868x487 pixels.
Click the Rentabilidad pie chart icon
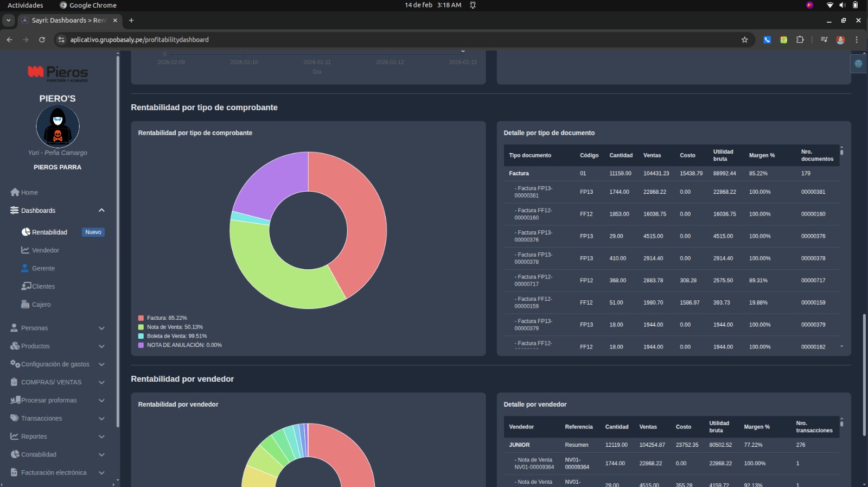click(25, 232)
